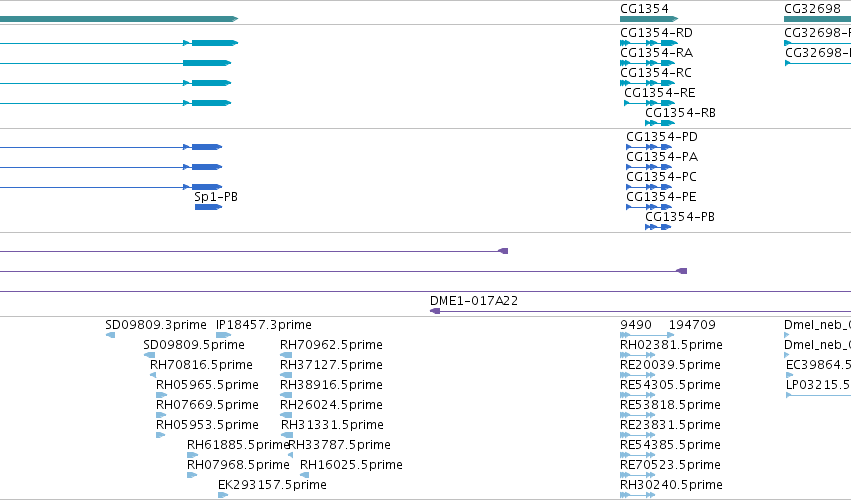Image resolution: width=851 pixels, height=500 pixels.
Task: Click the CG1354-PD protein label
Action: pyautogui.click(x=662, y=137)
